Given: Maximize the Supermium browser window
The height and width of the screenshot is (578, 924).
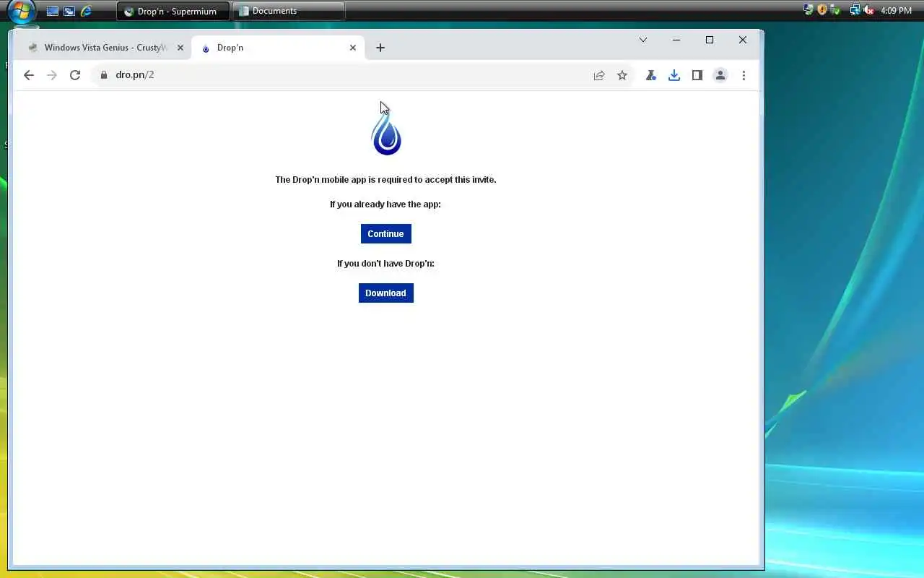Looking at the screenshot, I should [710, 40].
